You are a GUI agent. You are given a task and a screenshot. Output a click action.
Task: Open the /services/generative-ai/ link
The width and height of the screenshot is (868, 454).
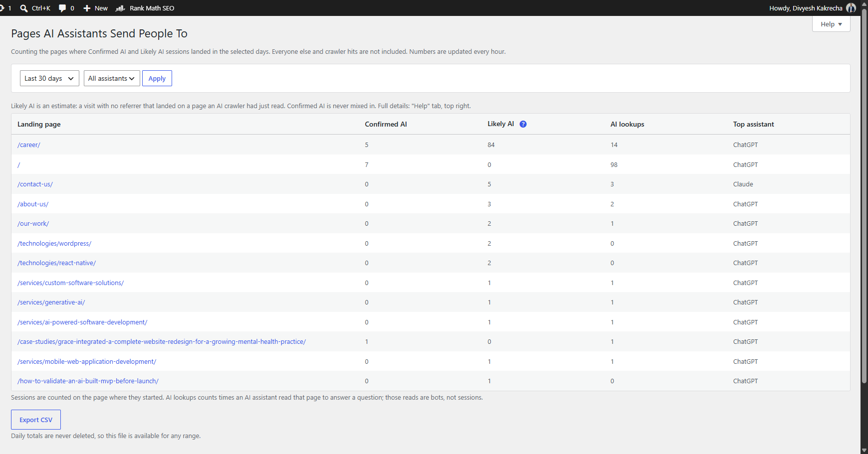click(51, 302)
